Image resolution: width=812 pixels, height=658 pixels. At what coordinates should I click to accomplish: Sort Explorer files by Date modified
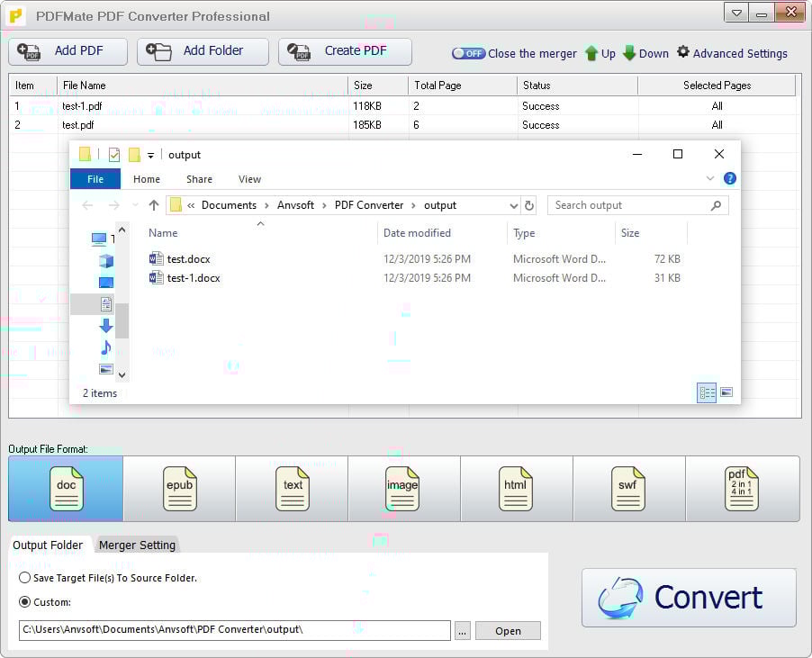tap(417, 233)
